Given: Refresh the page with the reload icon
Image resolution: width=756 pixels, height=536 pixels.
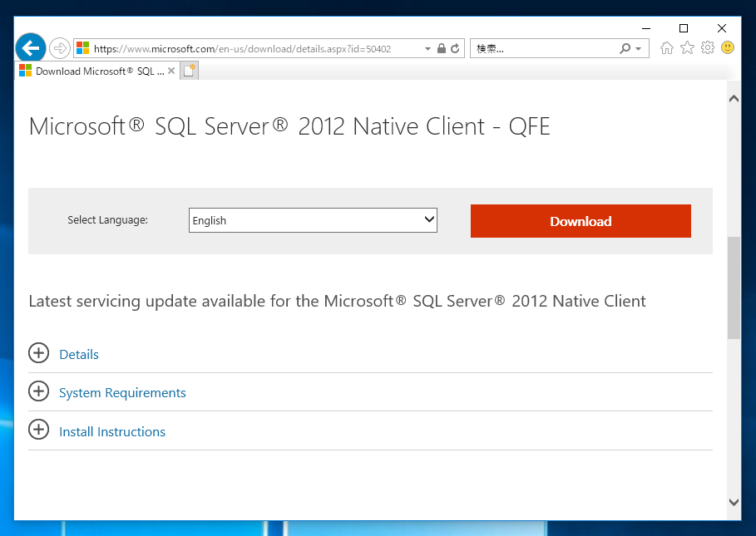Looking at the screenshot, I should [x=455, y=48].
